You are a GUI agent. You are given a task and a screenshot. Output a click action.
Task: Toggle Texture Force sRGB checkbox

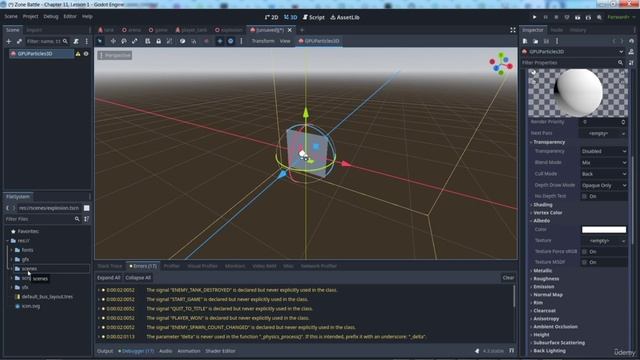tap(584, 251)
